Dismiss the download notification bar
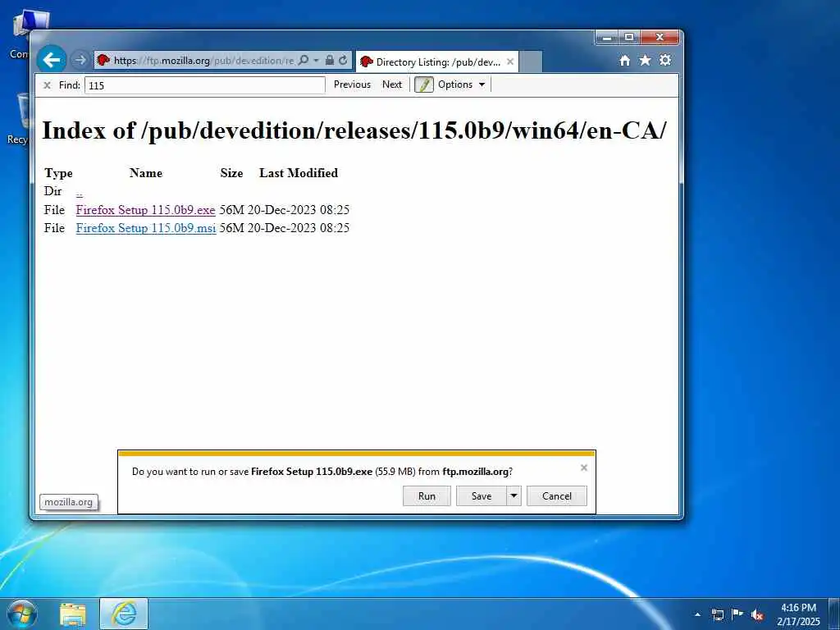The width and height of the screenshot is (840, 630). pos(584,468)
